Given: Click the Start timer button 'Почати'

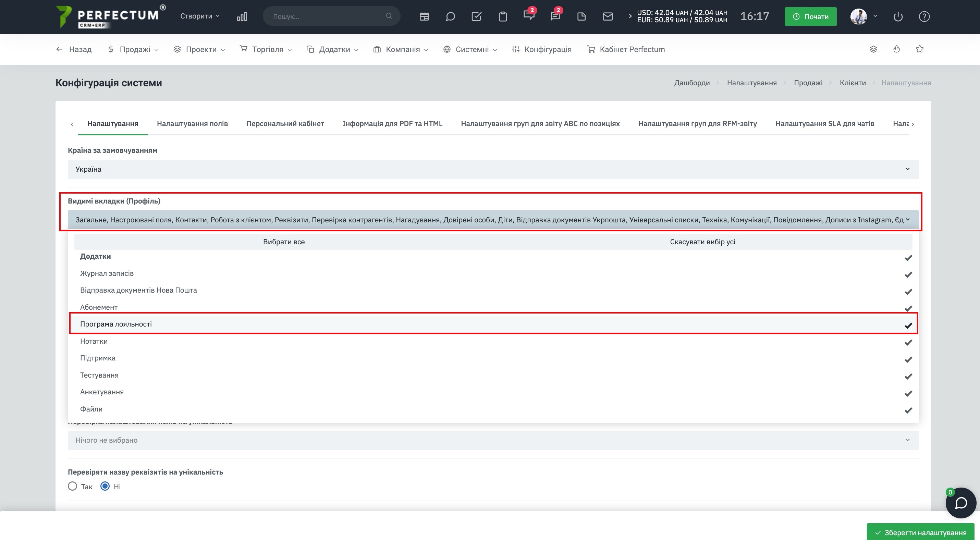Looking at the screenshot, I should pyautogui.click(x=811, y=16).
